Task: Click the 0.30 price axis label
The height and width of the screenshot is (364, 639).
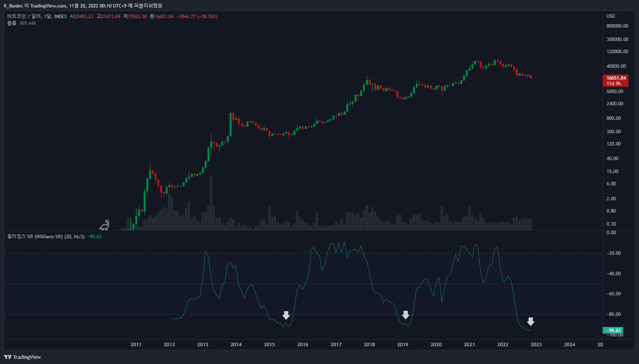Action: [x=611, y=224]
